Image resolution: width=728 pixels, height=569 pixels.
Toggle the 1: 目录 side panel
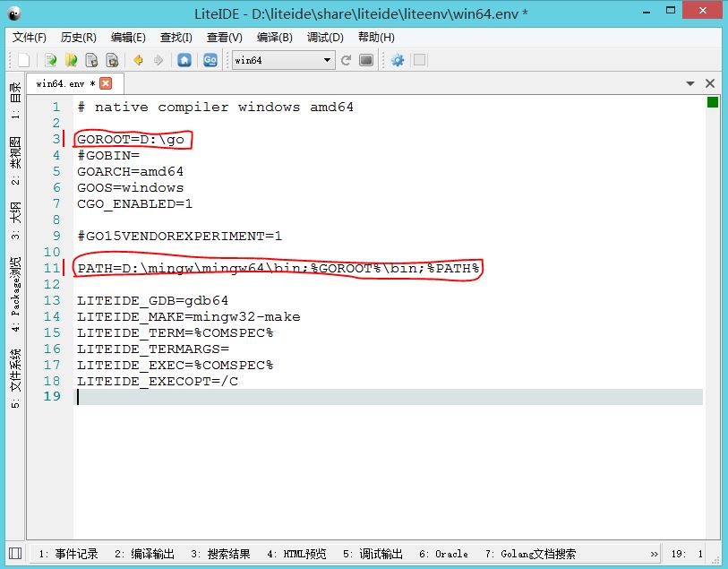click(15, 100)
